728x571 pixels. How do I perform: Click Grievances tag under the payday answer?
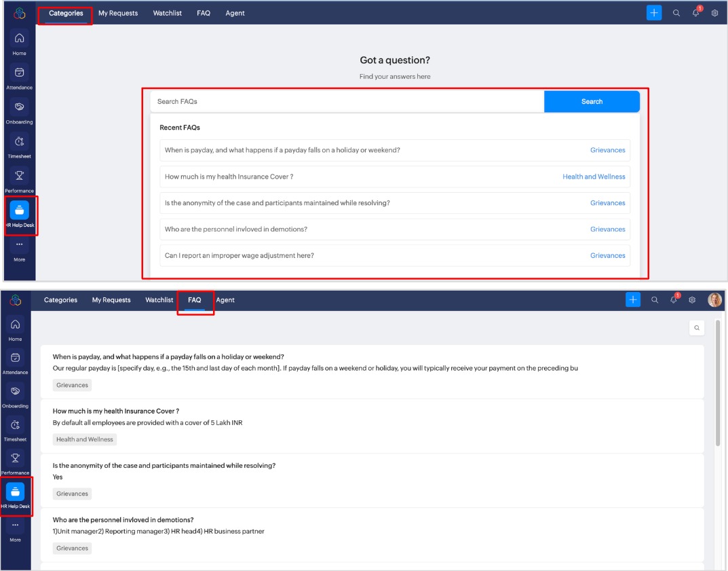(x=72, y=385)
